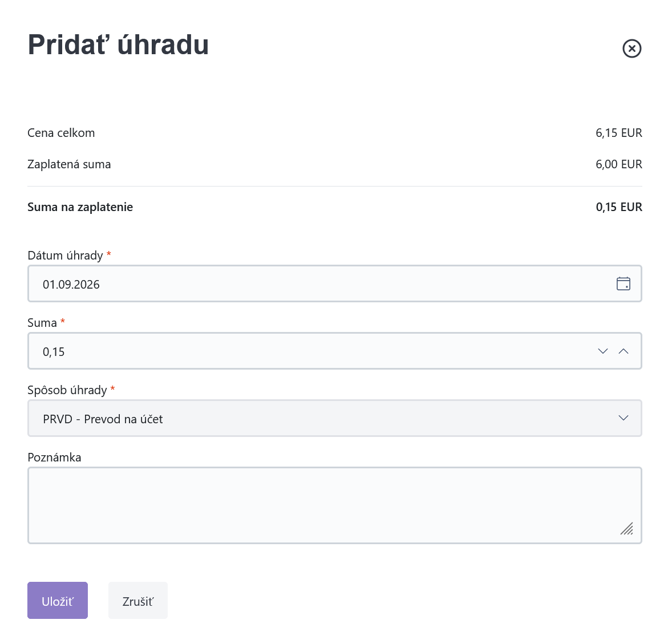The image size is (668, 644).
Task: Click the Poznámka label
Action: [54, 457]
